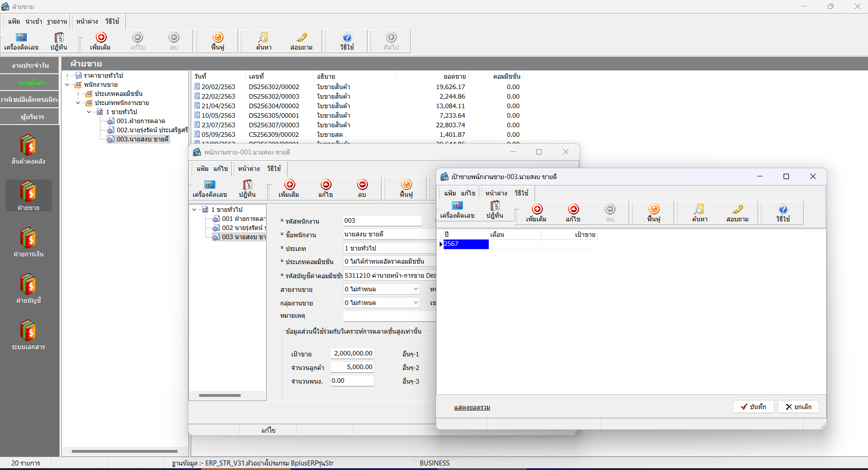The width and height of the screenshot is (868, 470).
Task: Open the ฝ่ายการเงิน finance module in the sidebar
Action: [x=28, y=242]
